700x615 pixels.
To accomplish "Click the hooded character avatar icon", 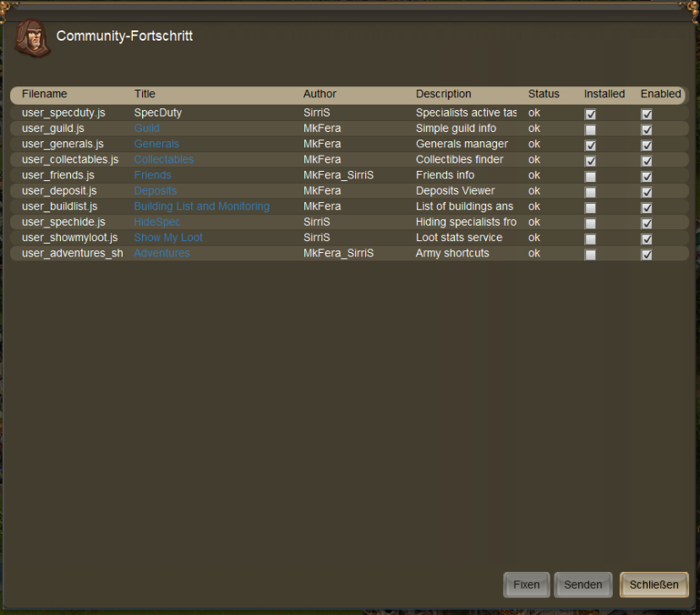I will coord(32,39).
